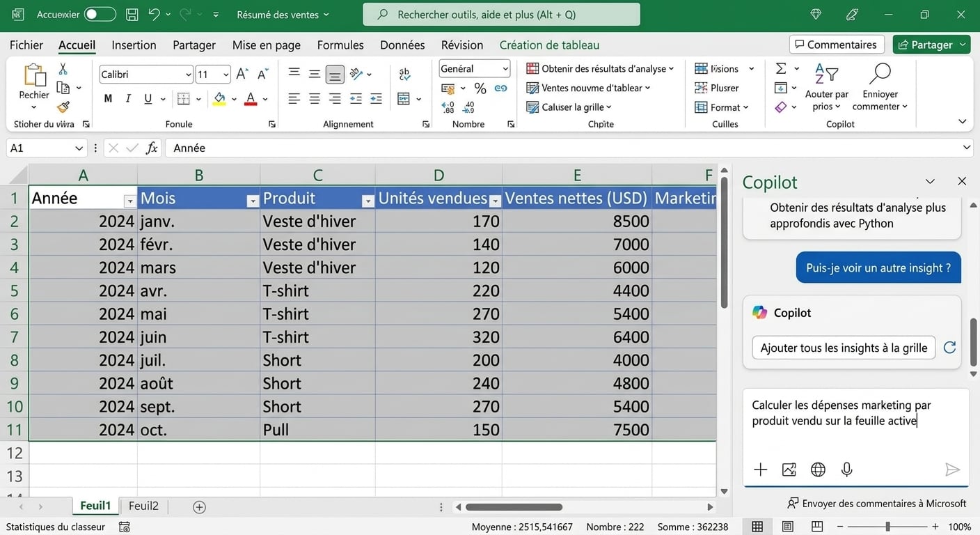Viewport: 980px width, 535px height.
Task: Apply yellow fill color bucket
Action: click(219, 99)
